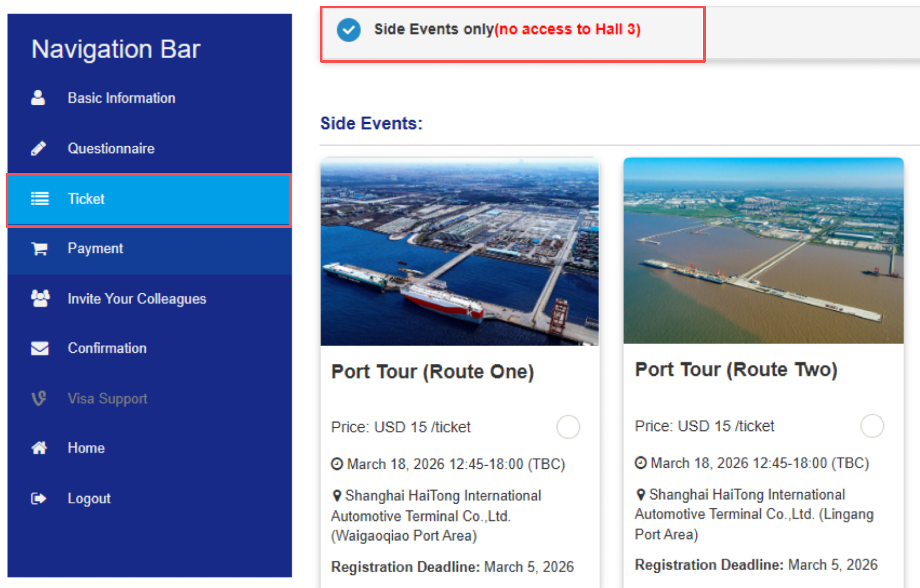Go to the Payment menu item
The width and height of the screenshot is (920, 588).
coord(95,249)
